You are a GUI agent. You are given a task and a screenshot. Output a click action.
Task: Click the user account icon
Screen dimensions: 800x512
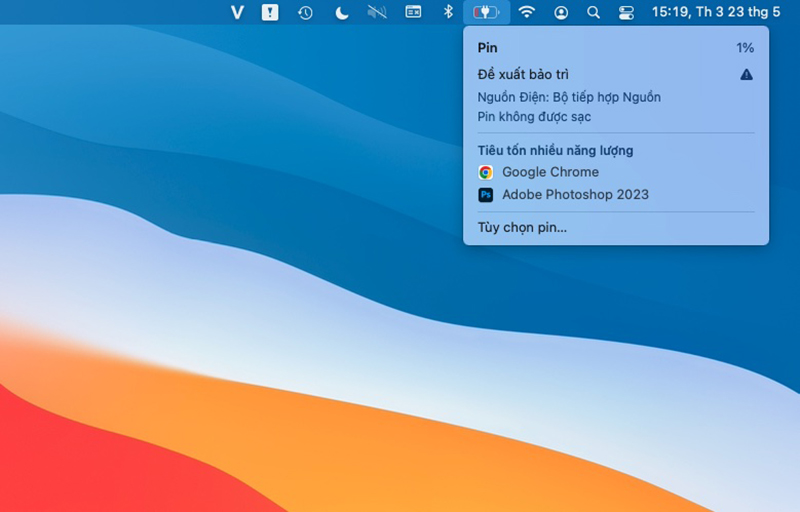coord(561,12)
